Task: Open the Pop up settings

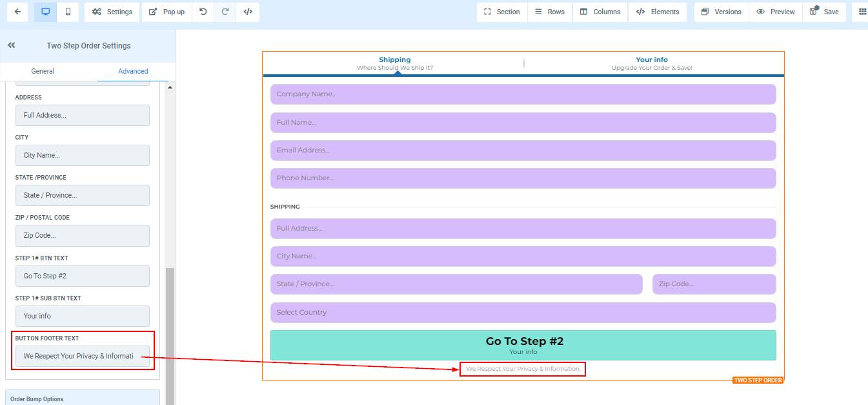Action: 167,12
